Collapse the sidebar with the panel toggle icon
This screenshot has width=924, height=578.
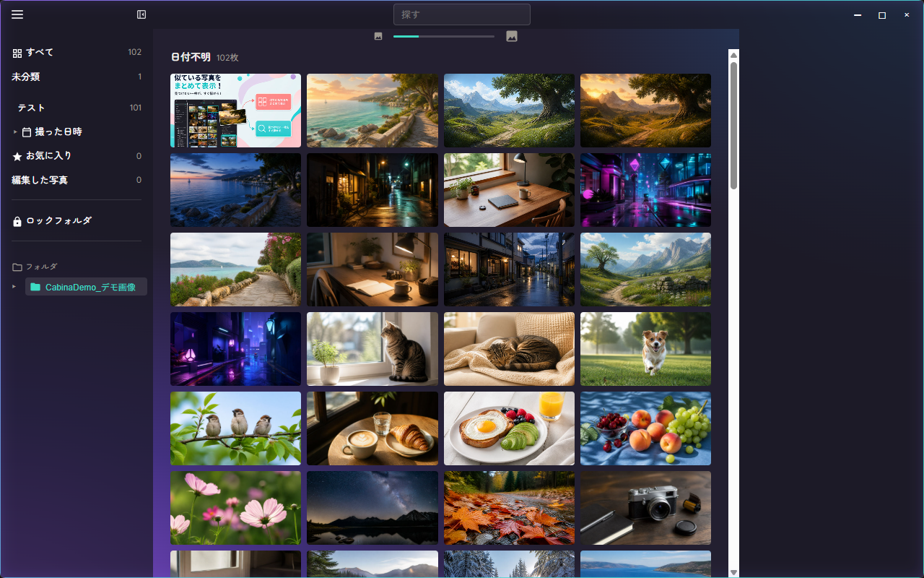(141, 14)
